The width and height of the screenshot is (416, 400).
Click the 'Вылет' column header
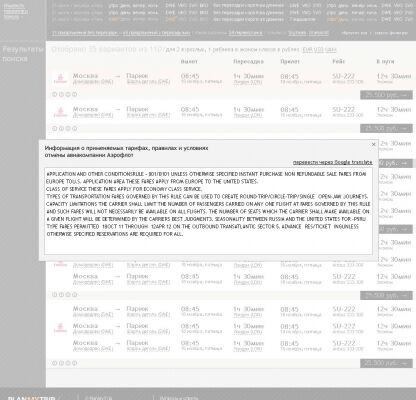tap(189, 62)
